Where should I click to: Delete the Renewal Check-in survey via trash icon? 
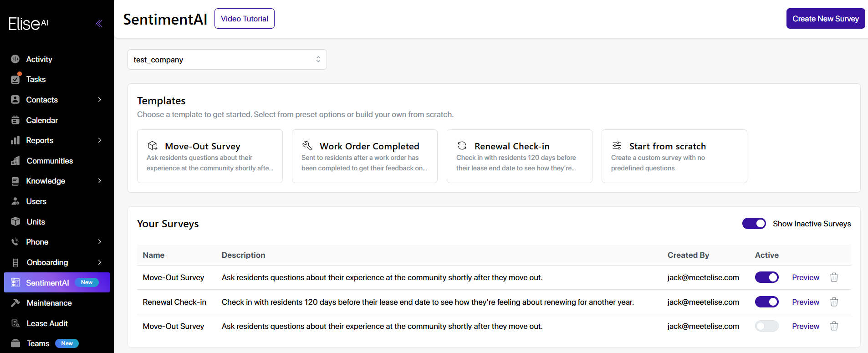[834, 302]
